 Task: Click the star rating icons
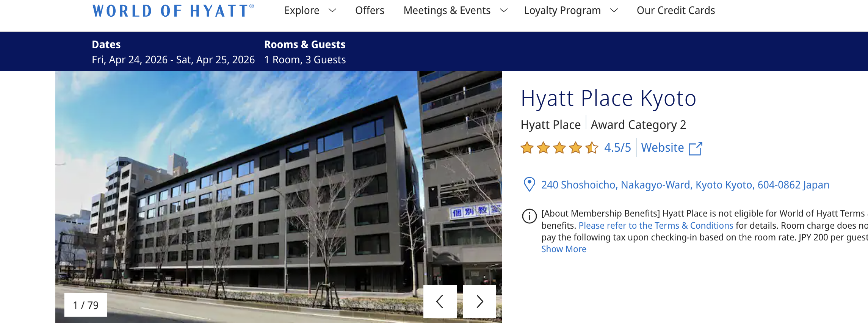point(559,148)
